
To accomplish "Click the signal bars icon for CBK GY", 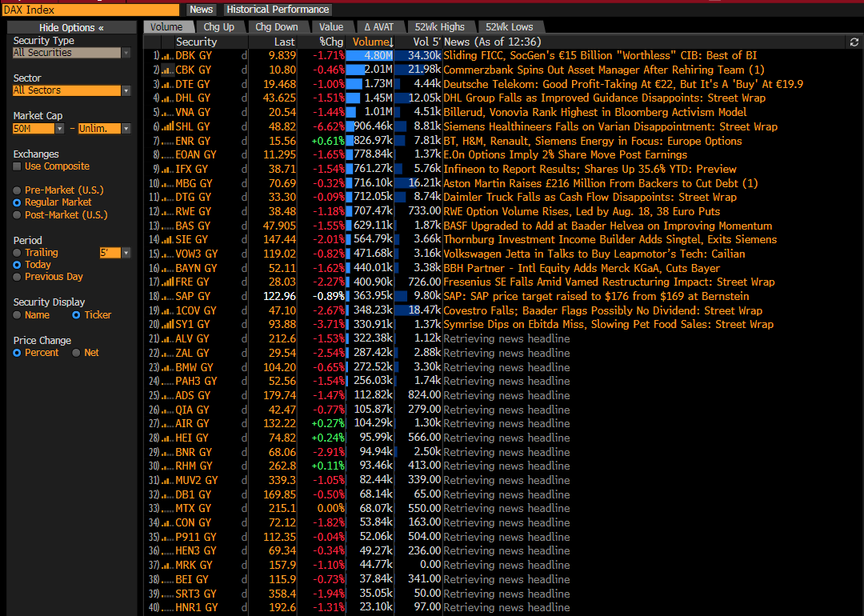I will click(167, 70).
